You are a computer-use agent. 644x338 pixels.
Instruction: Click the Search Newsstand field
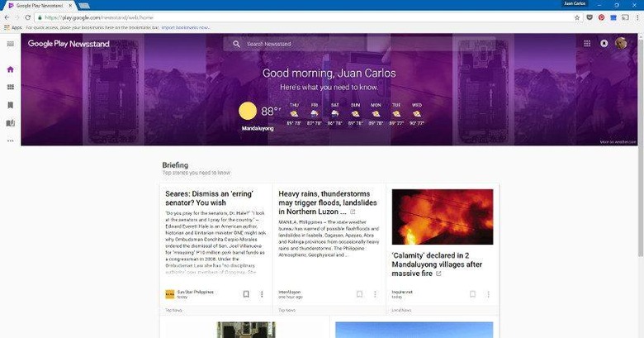359,44
